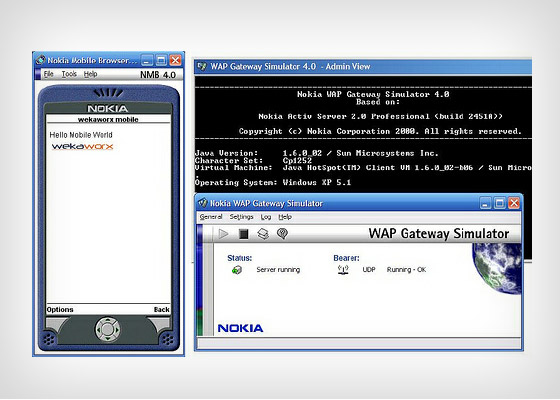Click the 'Java Version:' console line

[316, 153]
